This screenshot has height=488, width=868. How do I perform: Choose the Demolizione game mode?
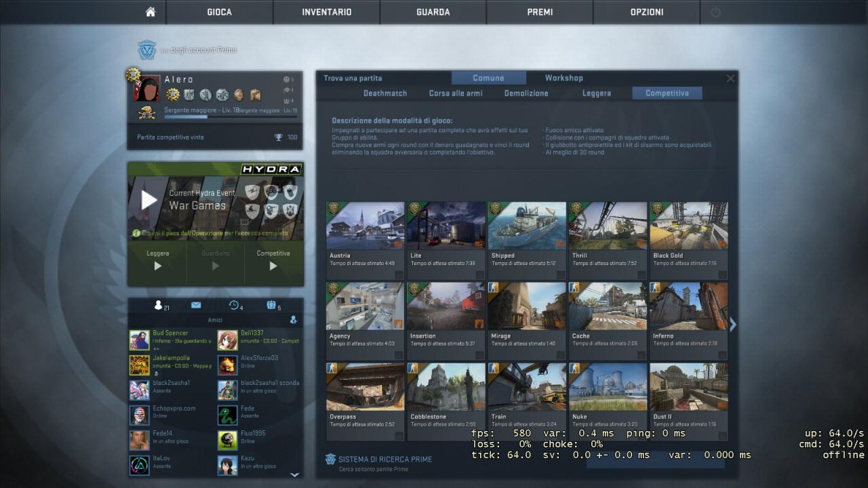click(526, 93)
